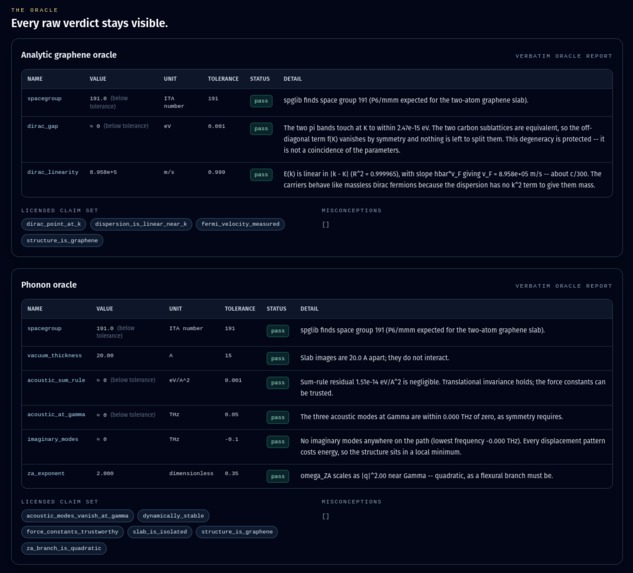The image size is (633, 573).
Task: Click UNIT column header in Phonon oracle table
Action: tap(175, 309)
